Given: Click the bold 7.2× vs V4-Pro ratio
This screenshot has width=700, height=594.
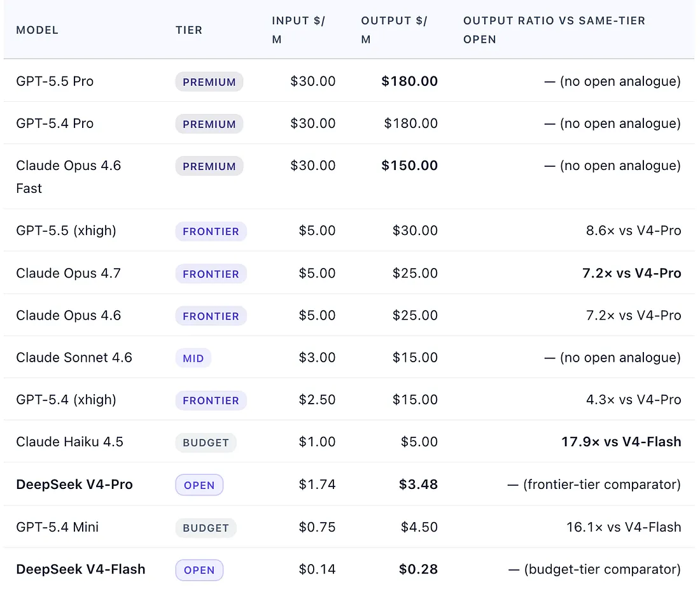Looking at the screenshot, I should 632,273.
